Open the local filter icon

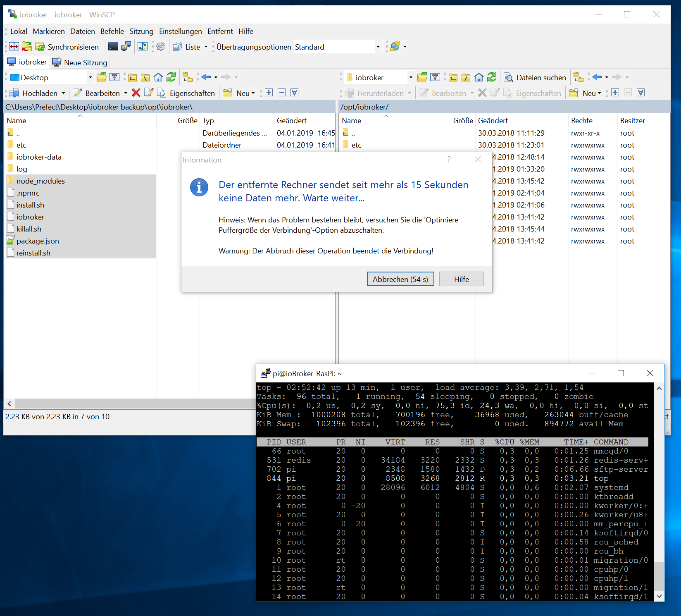tap(114, 77)
